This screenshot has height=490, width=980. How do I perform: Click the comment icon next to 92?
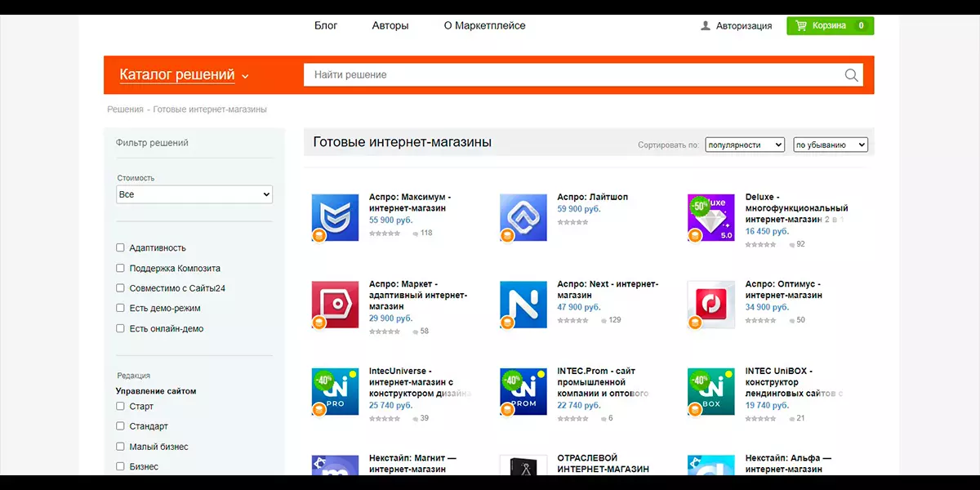point(791,245)
